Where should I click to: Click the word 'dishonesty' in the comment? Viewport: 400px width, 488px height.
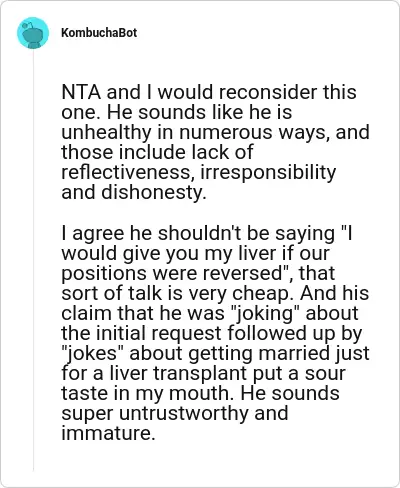151,193
